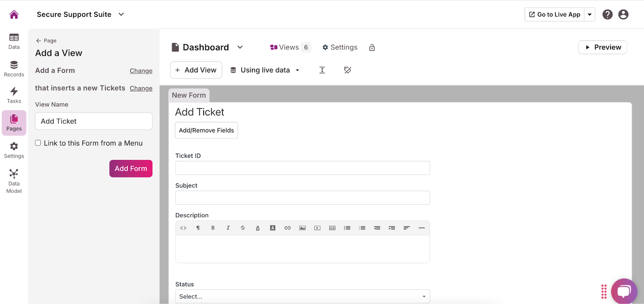Insert a table in the Description editor

point(332,228)
